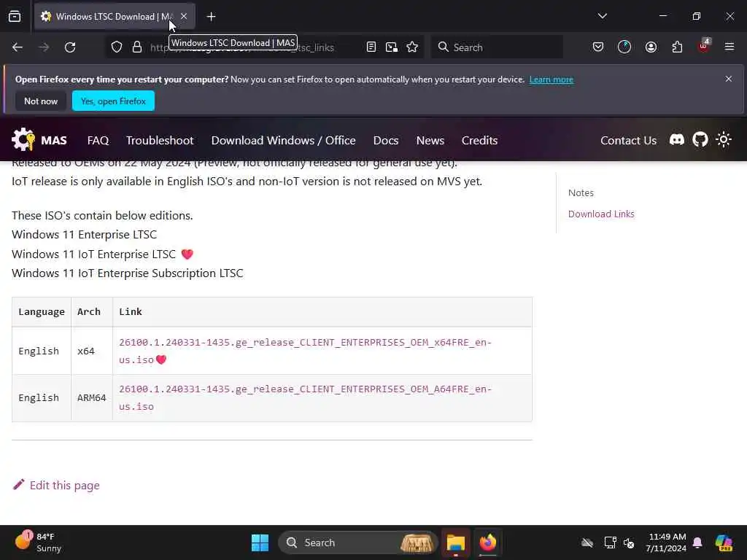Open File Explorer from taskbar

(x=455, y=542)
